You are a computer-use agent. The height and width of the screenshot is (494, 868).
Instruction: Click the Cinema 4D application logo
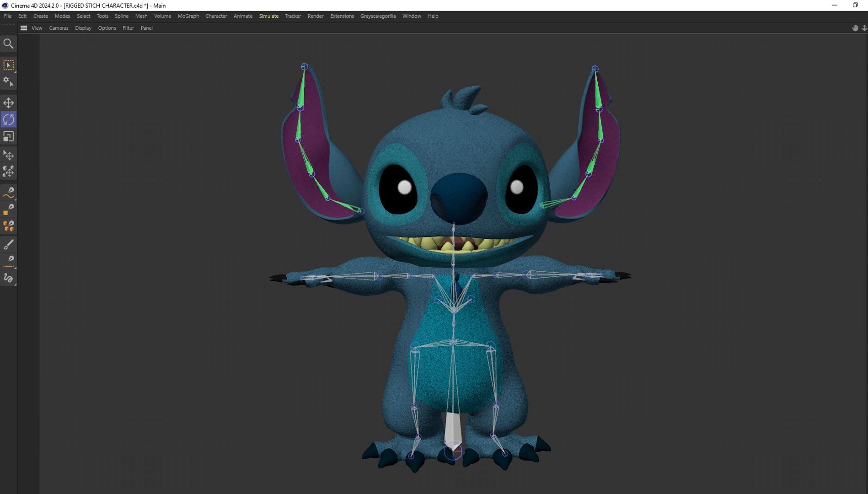coord(5,5)
